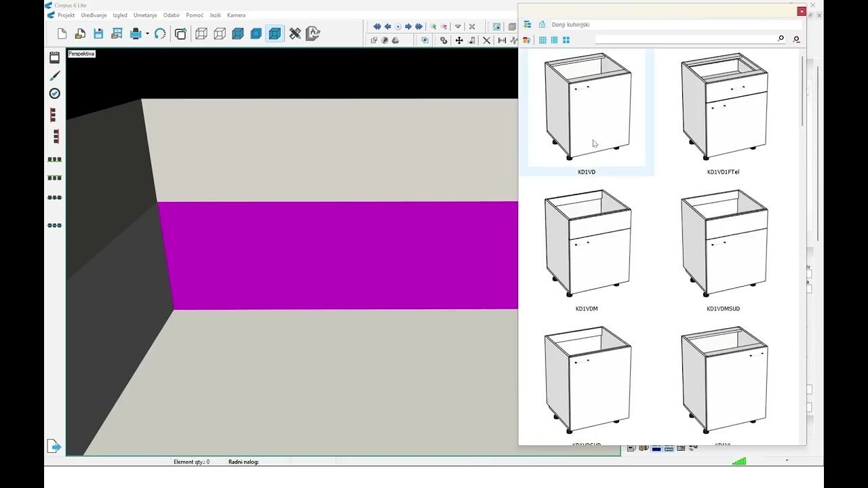Open the Uređivanje menu
The image size is (868, 488).
pos(94,15)
